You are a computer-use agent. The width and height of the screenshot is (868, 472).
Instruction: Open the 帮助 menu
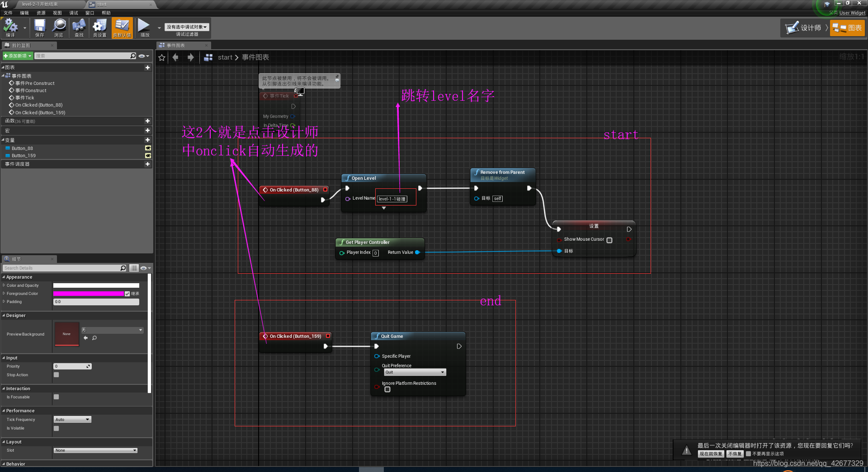tap(106, 13)
